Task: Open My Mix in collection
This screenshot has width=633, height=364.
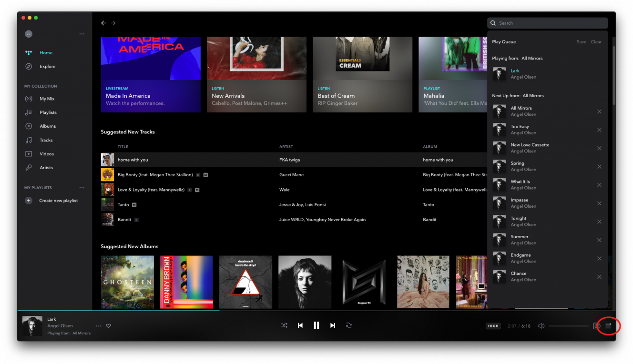Action: 47,99
